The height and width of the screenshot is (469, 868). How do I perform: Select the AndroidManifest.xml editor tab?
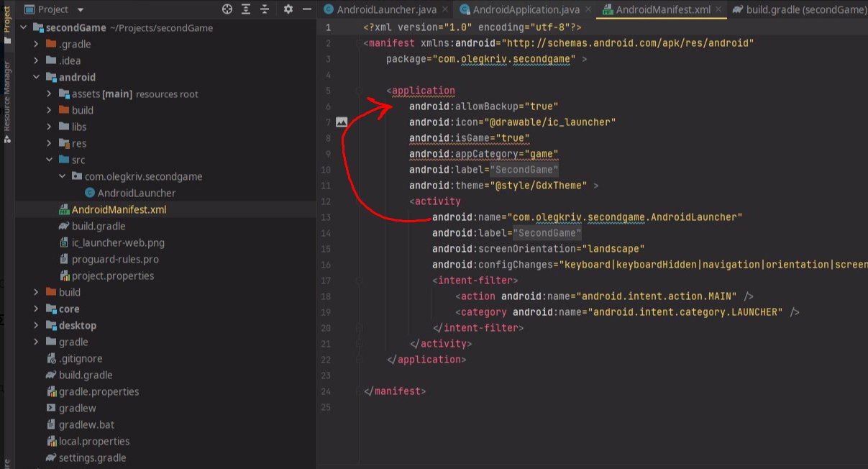coord(662,10)
